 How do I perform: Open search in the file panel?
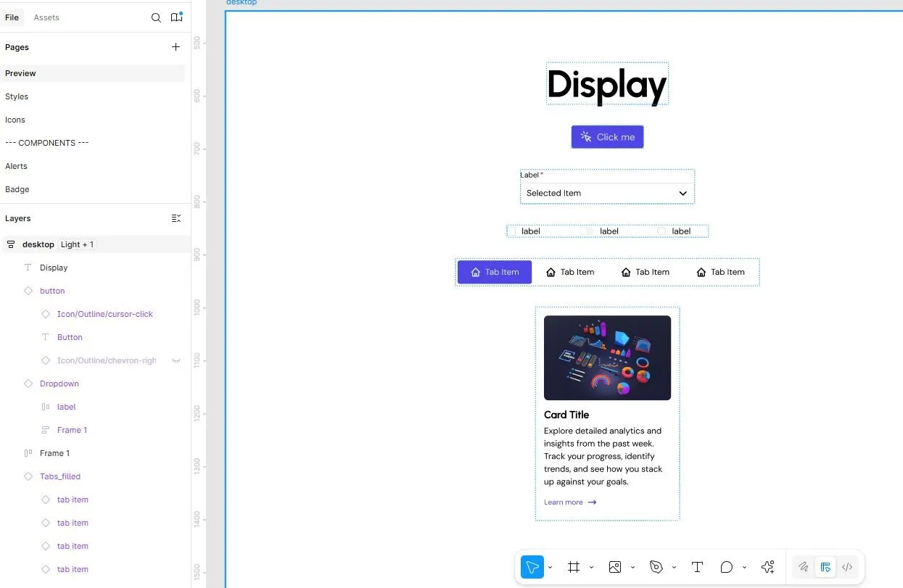point(156,17)
